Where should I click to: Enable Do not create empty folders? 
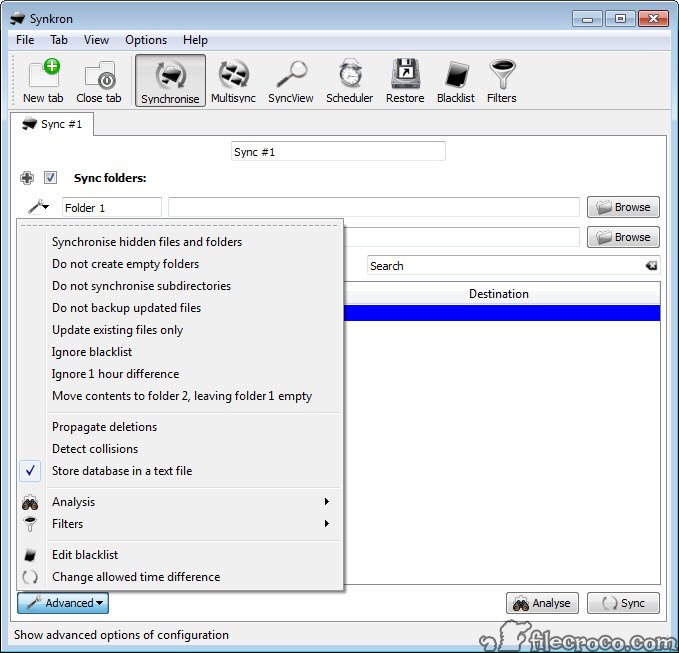(180, 264)
